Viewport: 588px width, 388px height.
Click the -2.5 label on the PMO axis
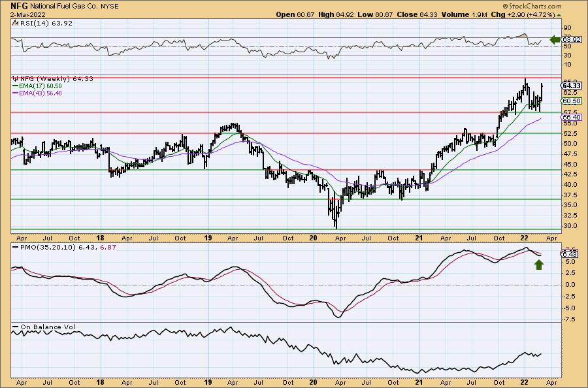(x=570, y=296)
